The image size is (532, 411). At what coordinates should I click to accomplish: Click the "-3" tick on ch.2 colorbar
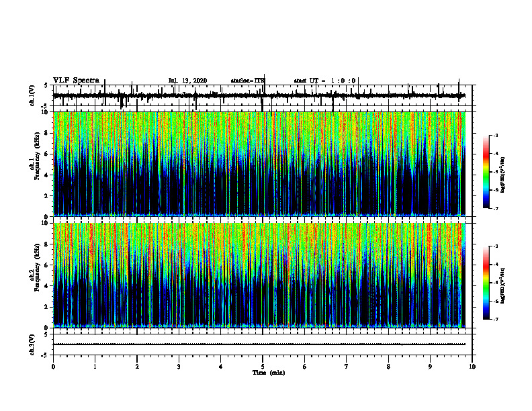click(496, 246)
